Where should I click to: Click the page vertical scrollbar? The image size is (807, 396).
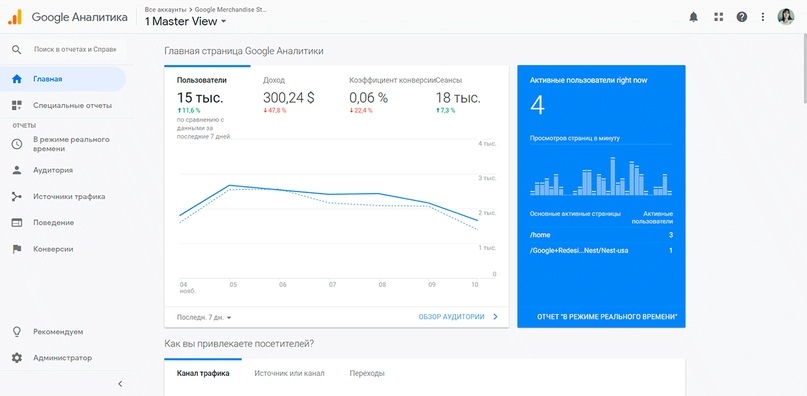[x=804, y=67]
